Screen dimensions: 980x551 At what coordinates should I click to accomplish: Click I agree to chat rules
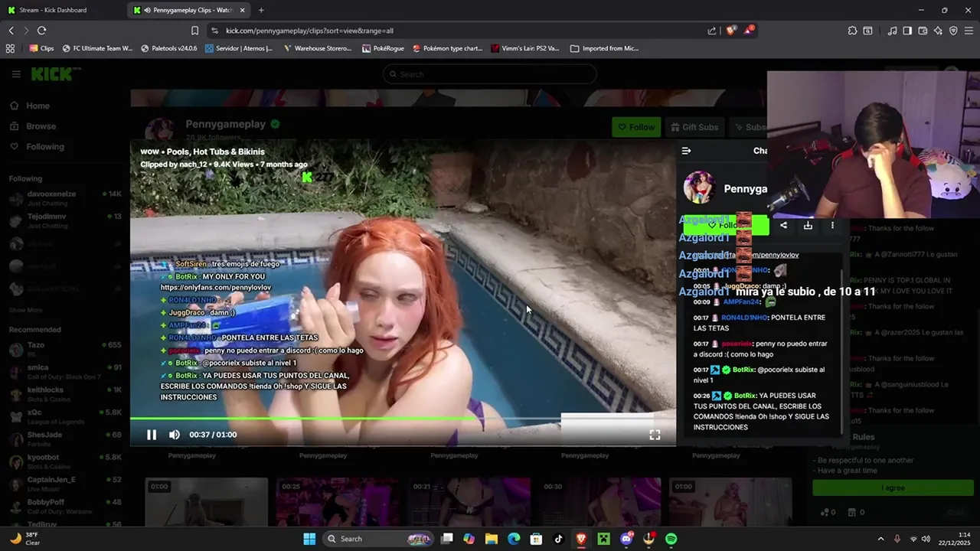point(893,487)
